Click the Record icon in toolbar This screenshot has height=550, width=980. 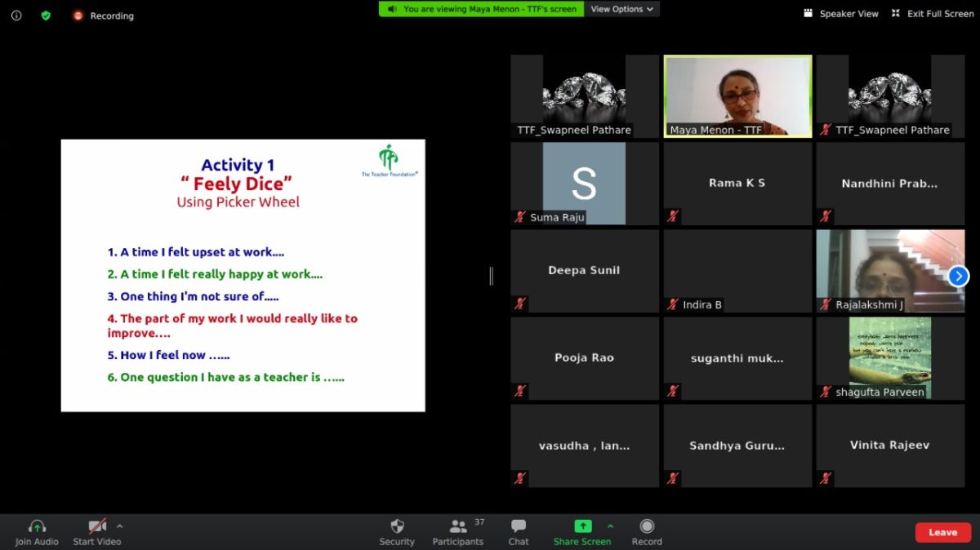(x=647, y=526)
